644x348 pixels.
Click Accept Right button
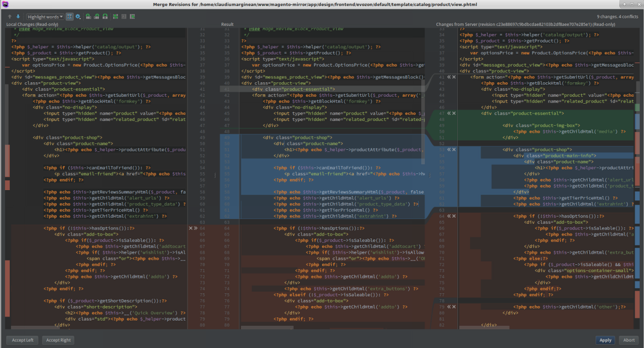58,340
